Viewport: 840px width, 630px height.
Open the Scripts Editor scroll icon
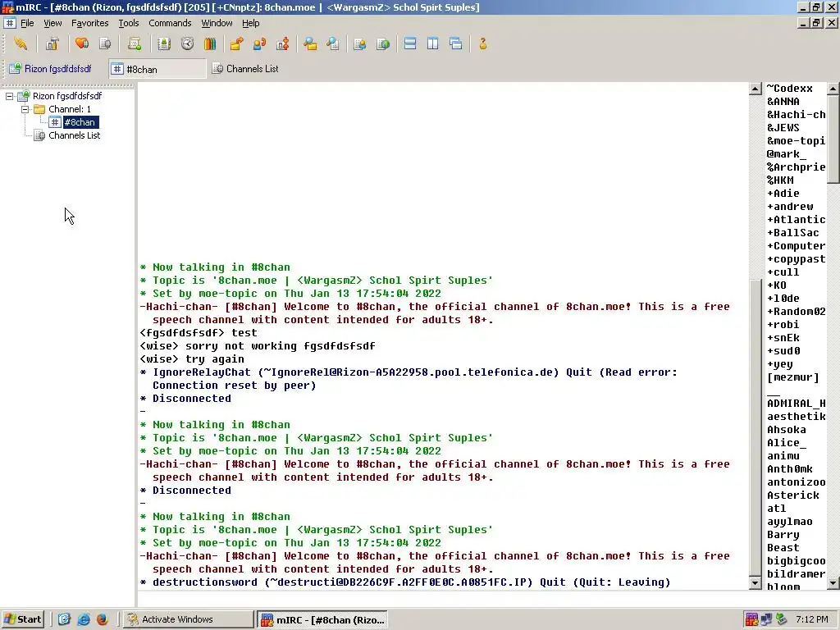(135, 44)
